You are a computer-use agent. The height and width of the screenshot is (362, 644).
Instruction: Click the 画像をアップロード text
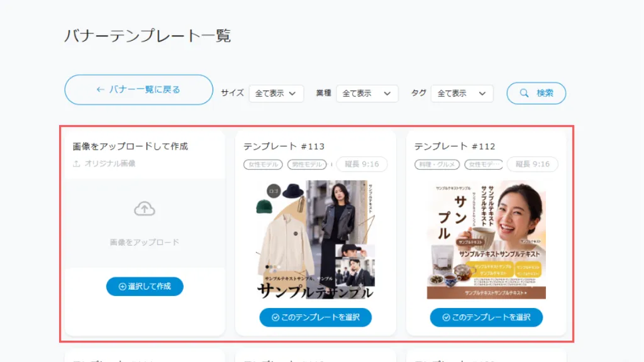pos(145,242)
